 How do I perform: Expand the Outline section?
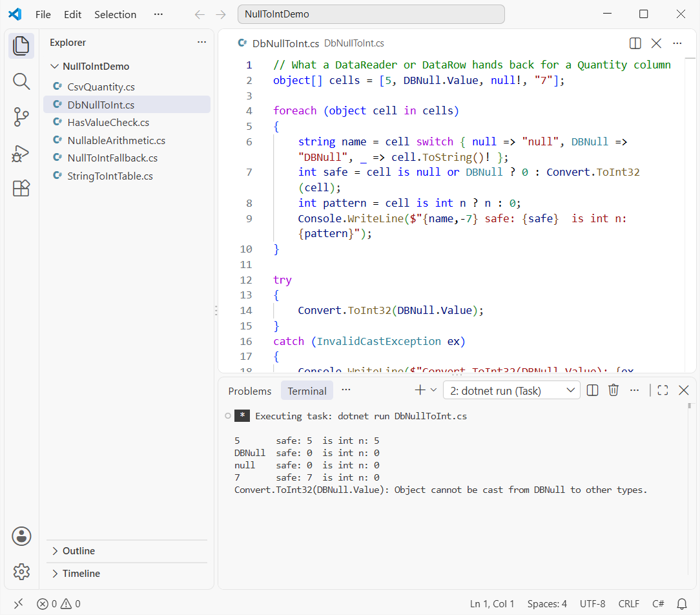[127, 550]
